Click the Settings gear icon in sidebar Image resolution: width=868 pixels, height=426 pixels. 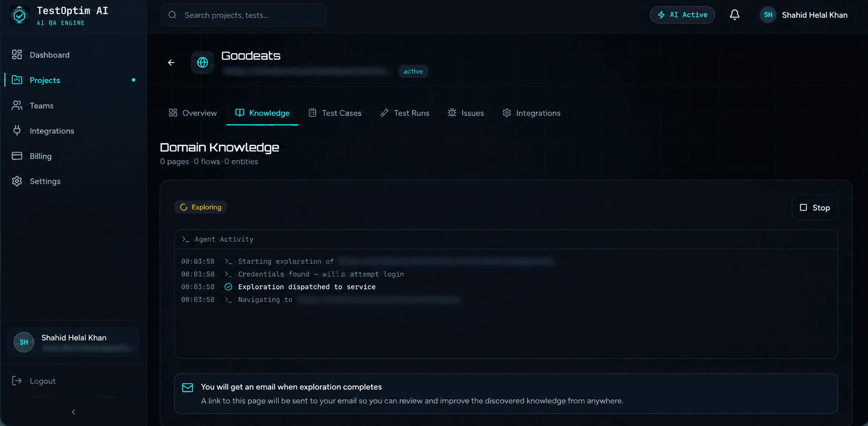pos(17,181)
